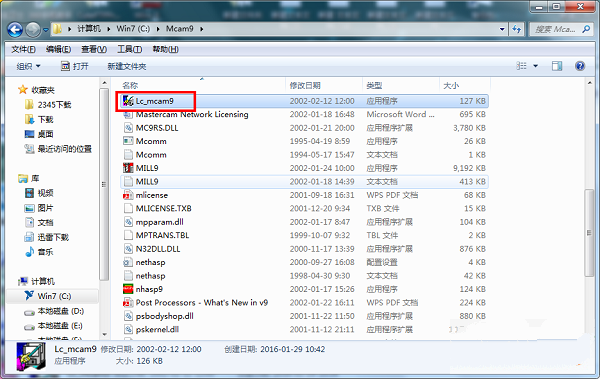Select 计算机 in navigation tree
This screenshot has width=600, height=379.
pyautogui.click(x=43, y=281)
